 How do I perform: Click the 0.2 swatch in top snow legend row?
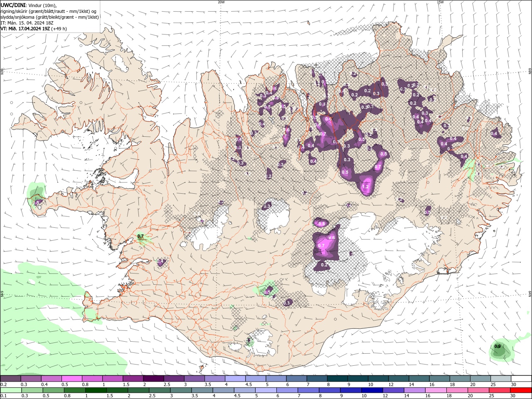11,378
